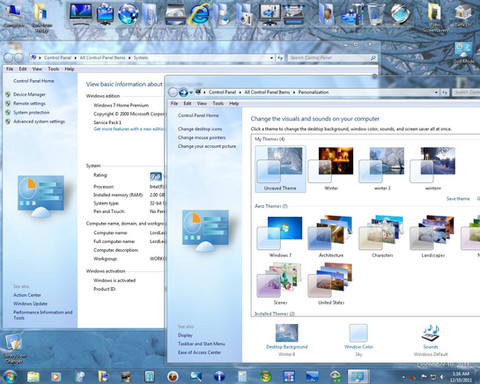Open Device Manager link
Image resolution: width=480 pixels, height=384 pixels.
pyautogui.click(x=29, y=94)
